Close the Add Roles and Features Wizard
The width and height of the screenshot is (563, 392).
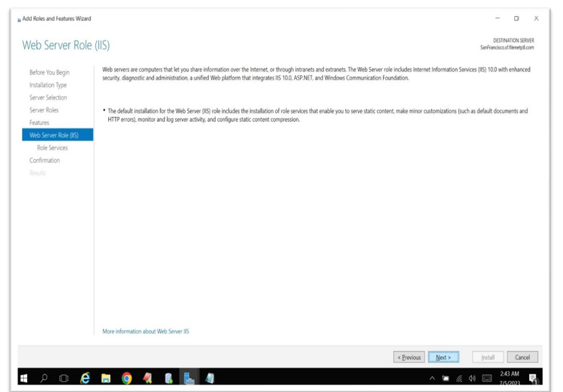pos(536,18)
